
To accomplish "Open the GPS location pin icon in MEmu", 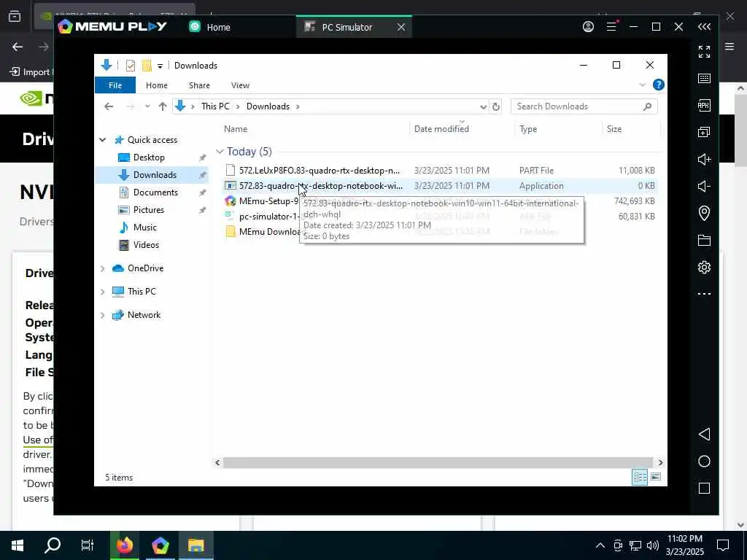I will (704, 213).
